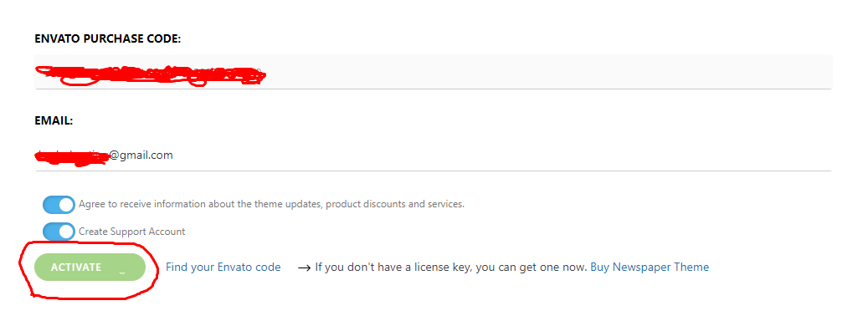Follow the Buy Newspaper Theme link

point(650,268)
